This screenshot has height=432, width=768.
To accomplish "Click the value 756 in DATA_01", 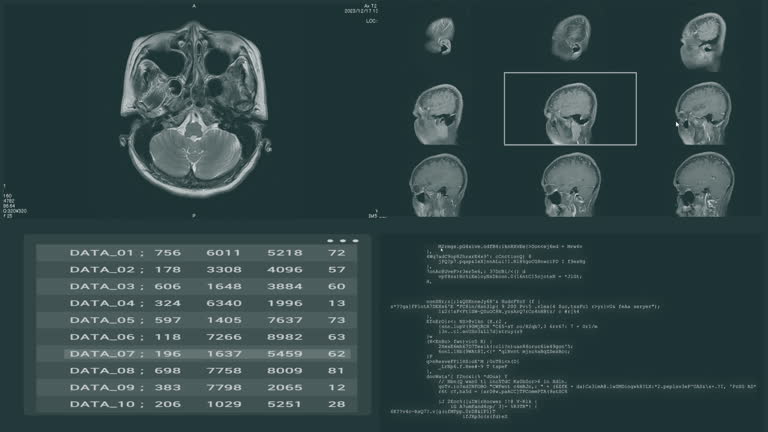I will [x=168, y=253].
